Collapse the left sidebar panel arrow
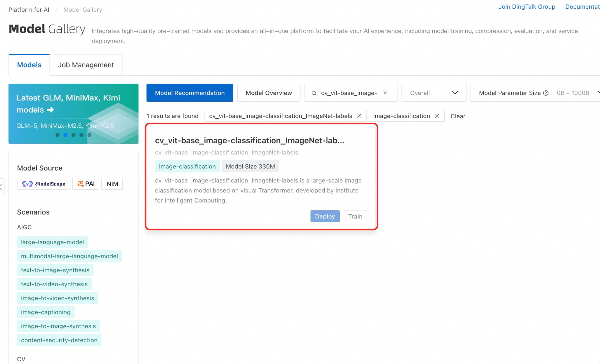This screenshot has height=364, width=600. 1,186
